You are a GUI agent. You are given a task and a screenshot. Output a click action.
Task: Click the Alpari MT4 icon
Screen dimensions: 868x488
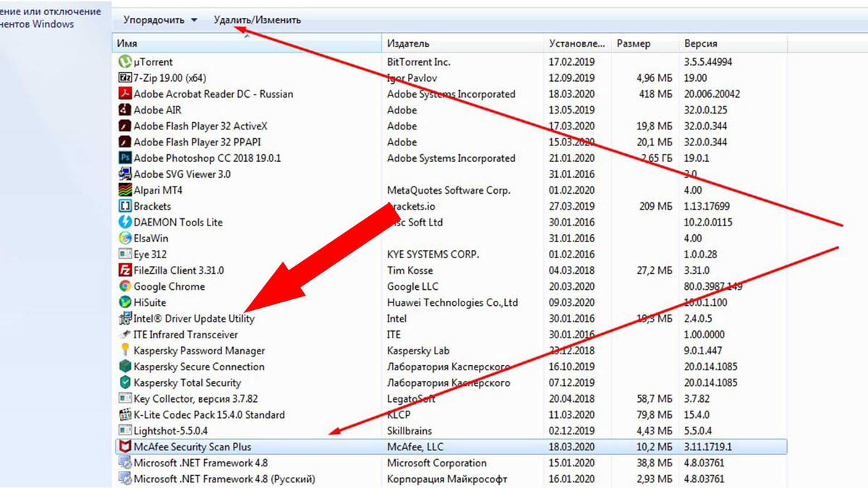click(124, 190)
